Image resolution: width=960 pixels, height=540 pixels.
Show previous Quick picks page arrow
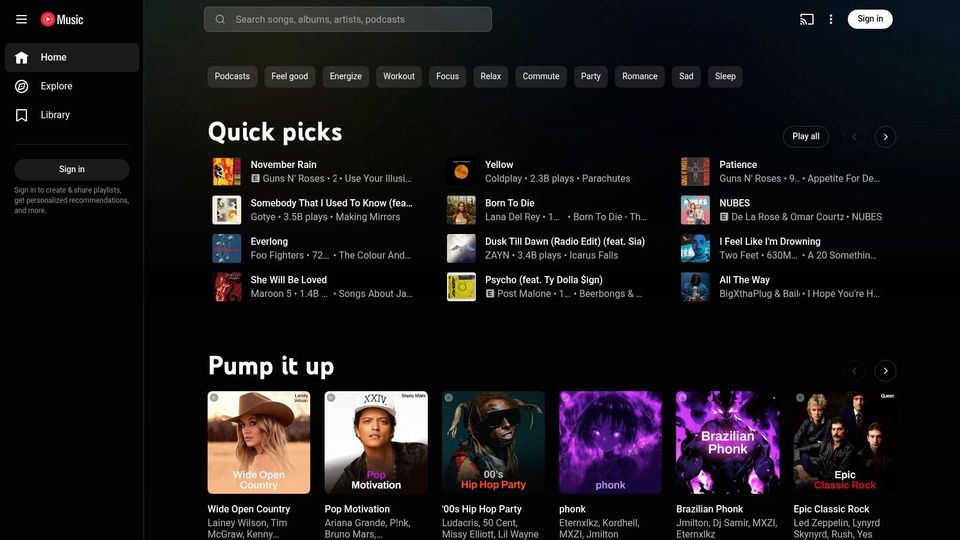click(855, 137)
